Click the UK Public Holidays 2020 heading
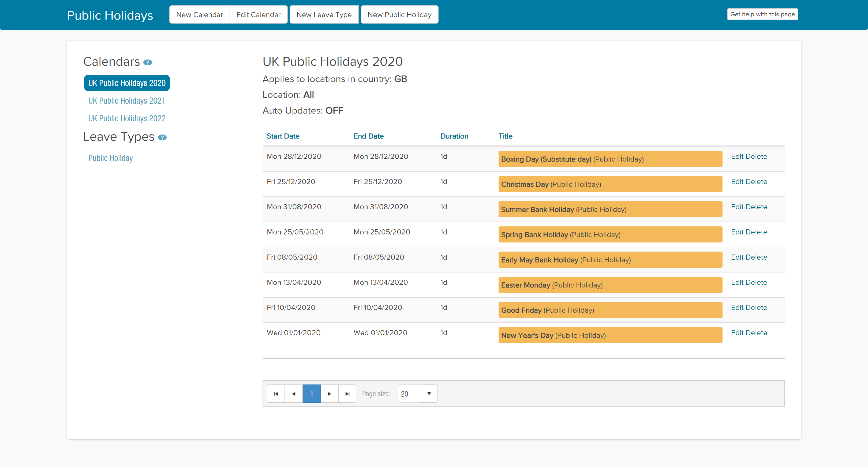 [332, 62]
